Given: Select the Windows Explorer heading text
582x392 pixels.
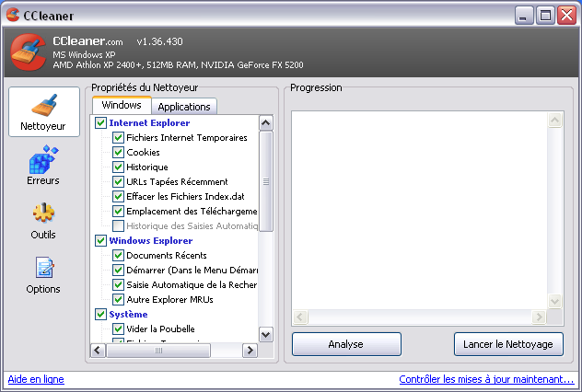Looking at the screenshot, I should 151,241.
